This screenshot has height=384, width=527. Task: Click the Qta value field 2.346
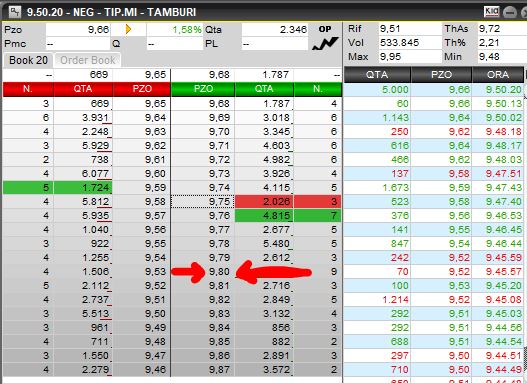point(275,30)
